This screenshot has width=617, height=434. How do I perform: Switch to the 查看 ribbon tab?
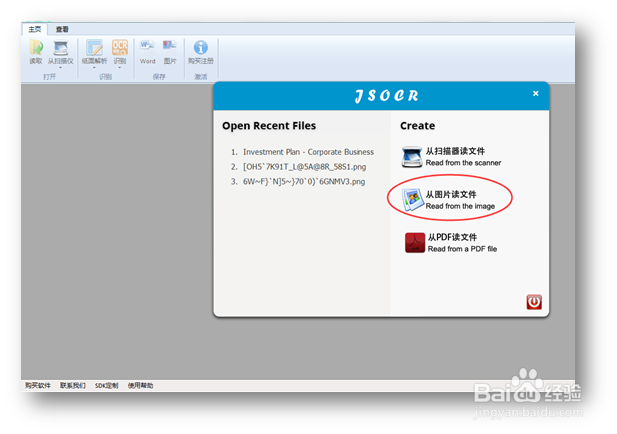(x=62, y=29)
